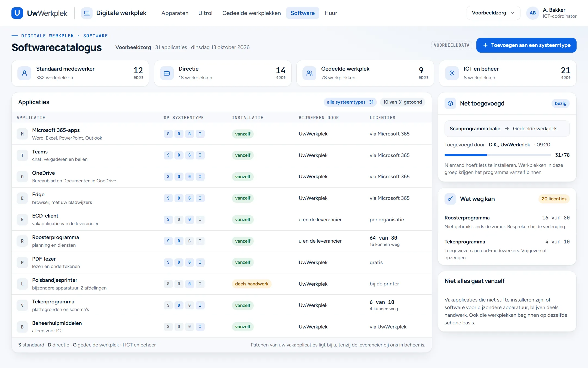This screenshot has height=368, width=588.
Task: Open the Directie systeemtype card
Action: pyautogui.click(x=223, y=73)
